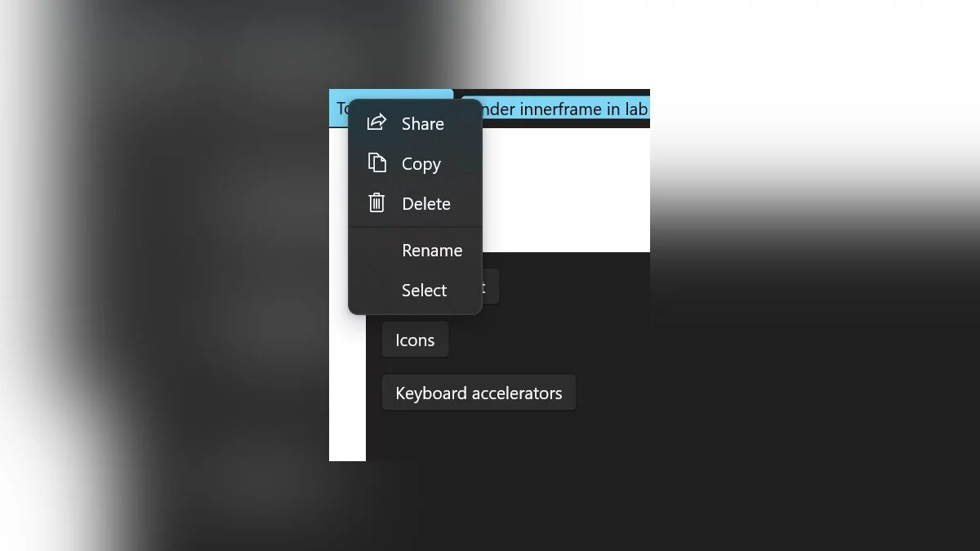Click the Share arrow icon
The height and width of the screenshot is (551, 980).
click(376, 122)
